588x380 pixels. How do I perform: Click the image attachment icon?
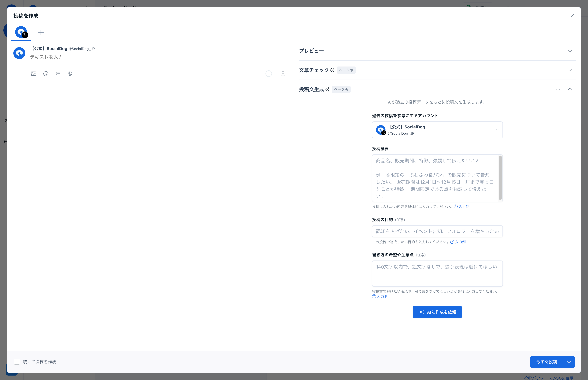pyautogui.click(x=34, y=73)
